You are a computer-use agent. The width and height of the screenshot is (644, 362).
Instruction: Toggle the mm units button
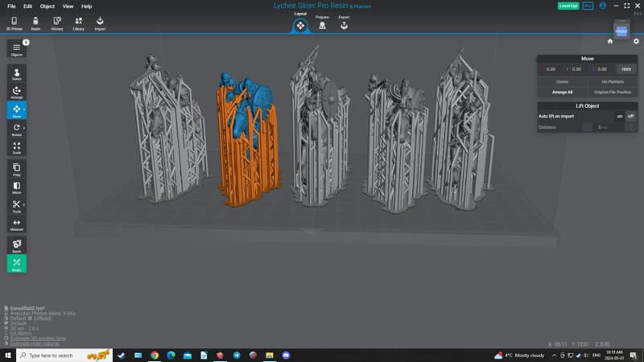[x=626, y=69]
